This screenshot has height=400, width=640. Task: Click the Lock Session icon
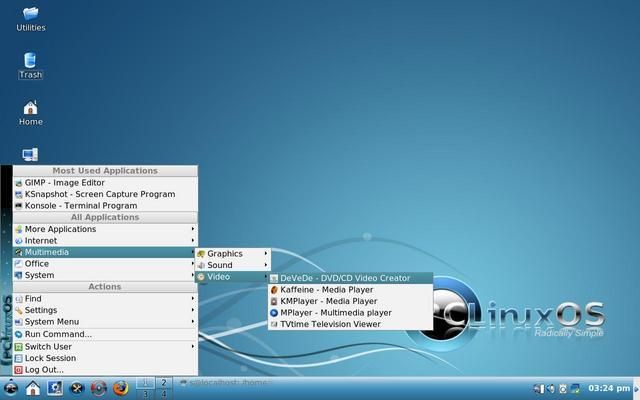pyautogui.click(x=18, y=358)
